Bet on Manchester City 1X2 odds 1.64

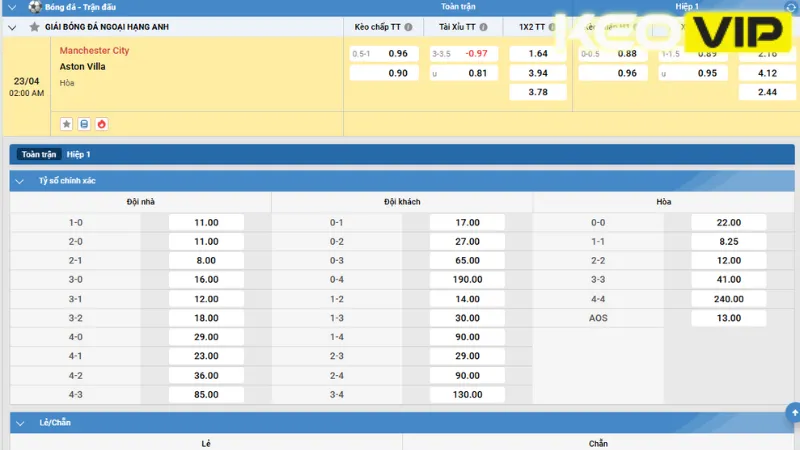pyautogui.click(x=538, y=53)
